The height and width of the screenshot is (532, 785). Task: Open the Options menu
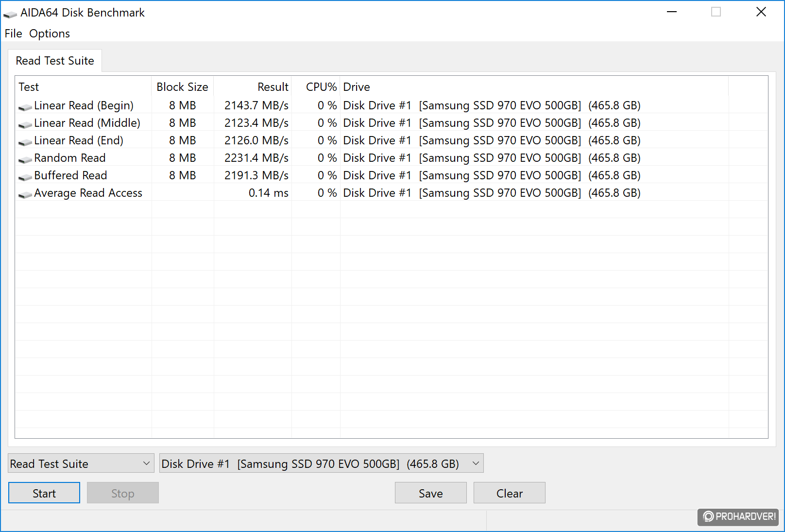[50, 34]
